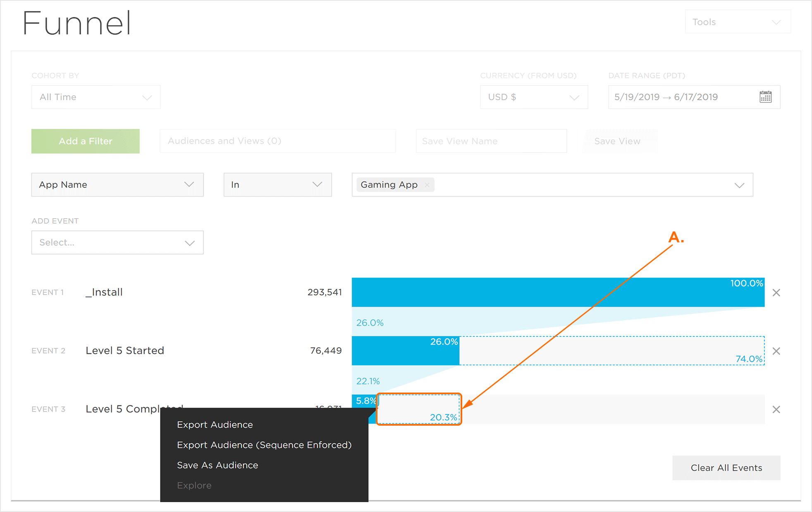This screenshot has width=812, height=512.
Task: Click the Level 5 Started event name
Action: point(125,350)
